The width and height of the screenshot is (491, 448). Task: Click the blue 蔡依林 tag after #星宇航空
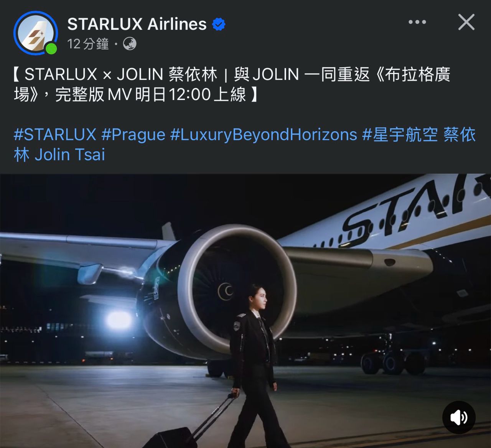pos(460,135)
